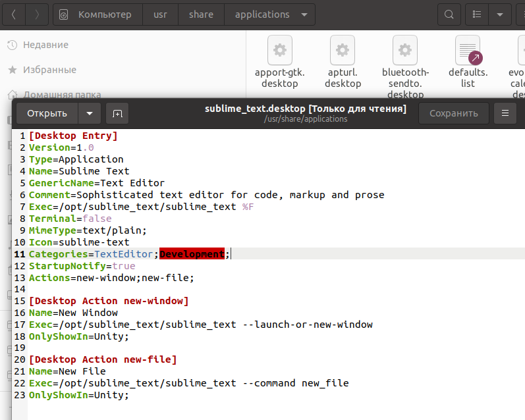
Task: Go forward with the right arrow
Action: tap(37, 14)
